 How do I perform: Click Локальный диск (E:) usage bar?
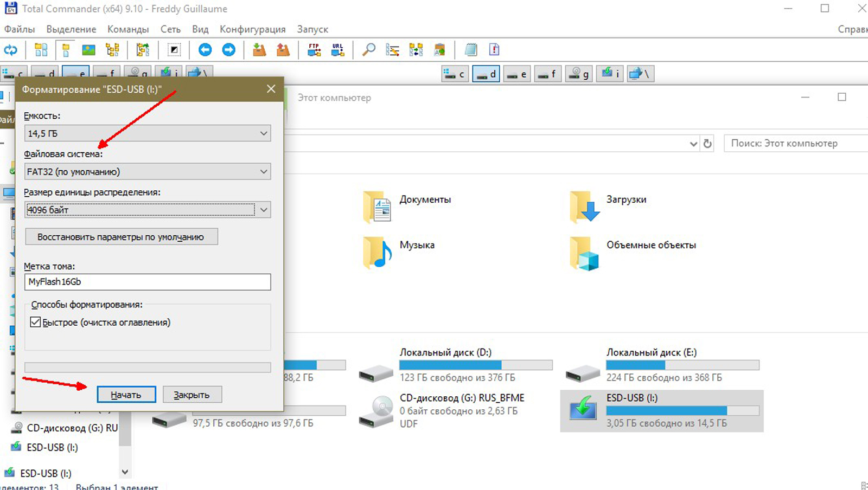682,365
